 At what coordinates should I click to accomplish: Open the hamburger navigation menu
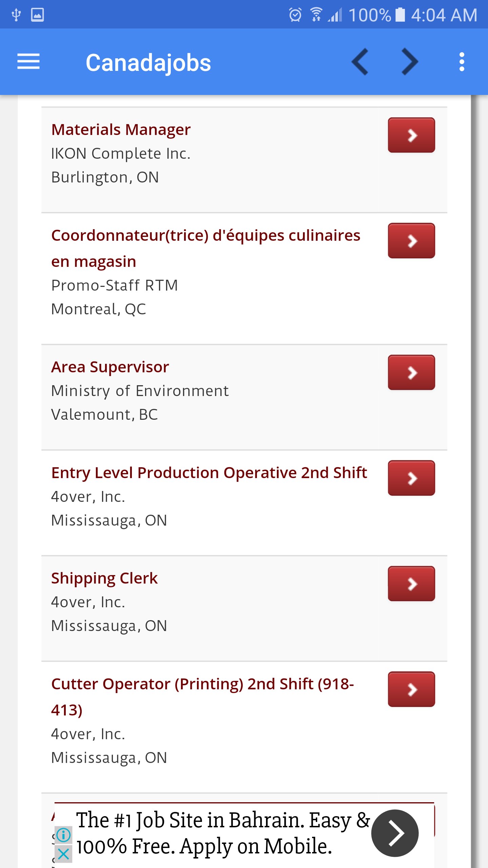pos(28,62)
